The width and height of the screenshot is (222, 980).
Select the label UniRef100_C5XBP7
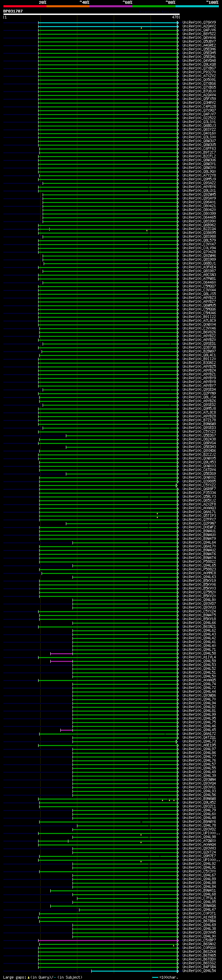click(199, 940)
